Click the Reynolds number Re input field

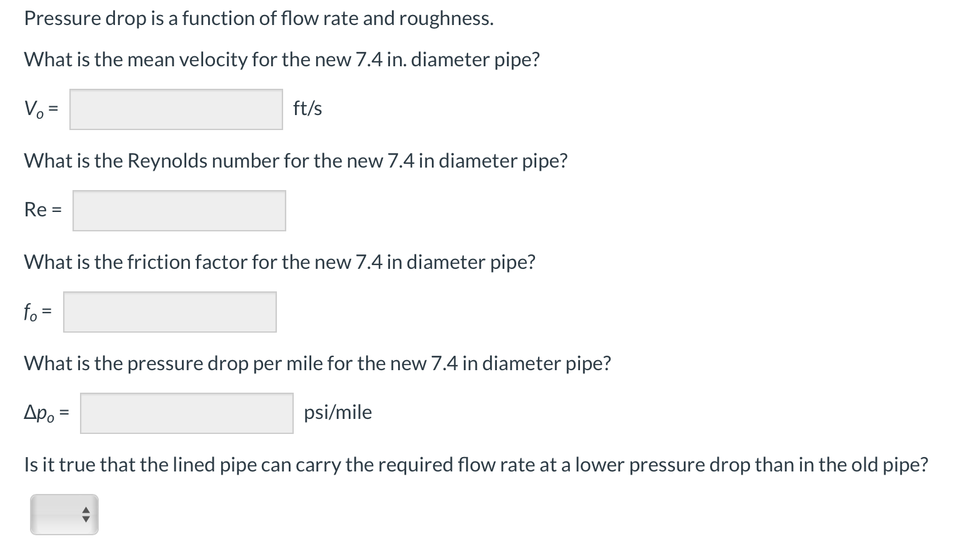click(179, 210)
